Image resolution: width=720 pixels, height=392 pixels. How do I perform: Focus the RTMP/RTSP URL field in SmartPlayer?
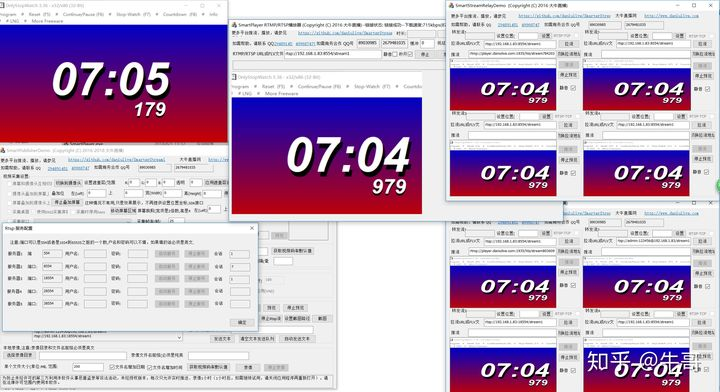point(332,54)
